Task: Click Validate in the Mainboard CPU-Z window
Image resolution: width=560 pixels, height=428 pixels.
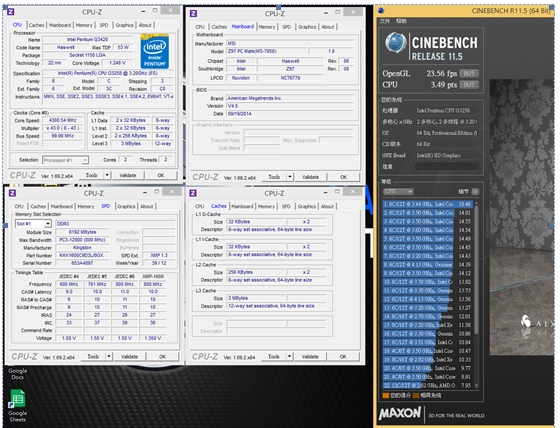Action: pyautogui.click(x=310, y=177)
